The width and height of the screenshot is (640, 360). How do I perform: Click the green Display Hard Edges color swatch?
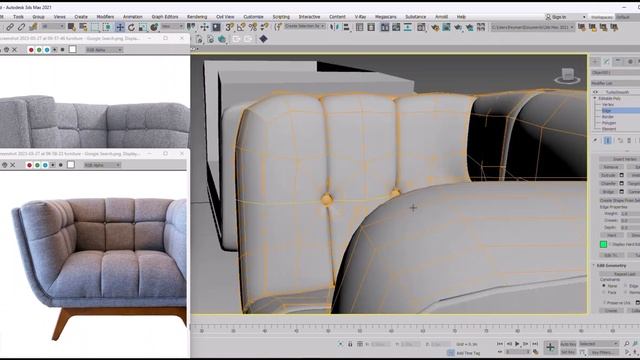point(603,244)
